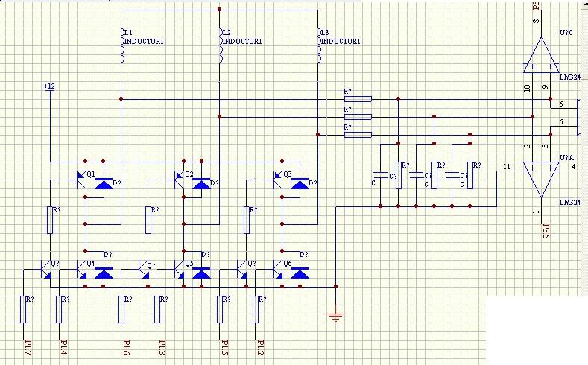
Task: Click the +12 power label
Action: [49, 87]
